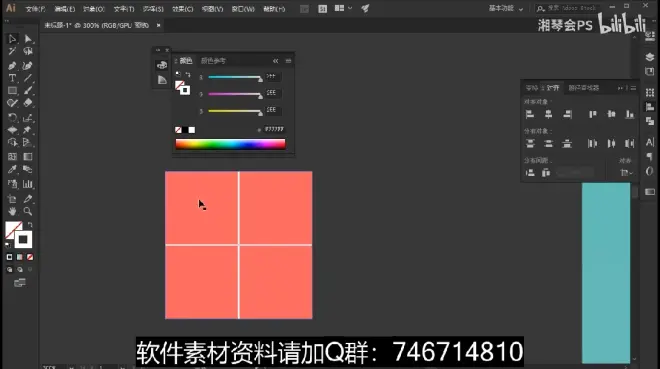Open the workspace switcher dropdown 基本功能

click(506, 8)
